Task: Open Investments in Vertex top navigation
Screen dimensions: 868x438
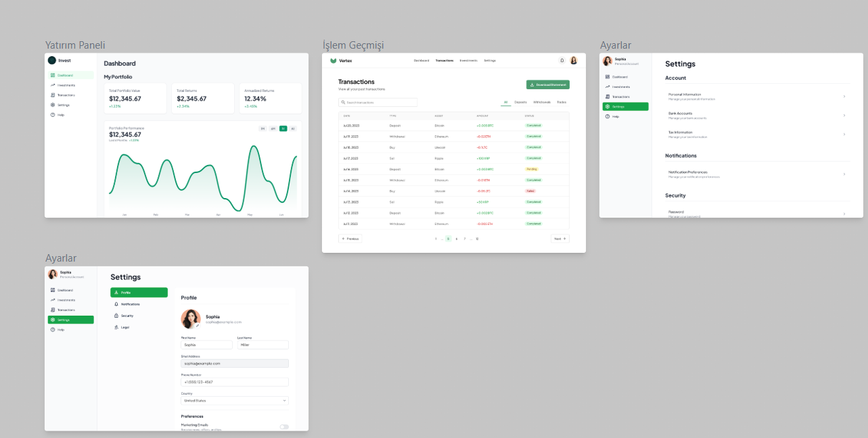Action: (x=468, y=60)
